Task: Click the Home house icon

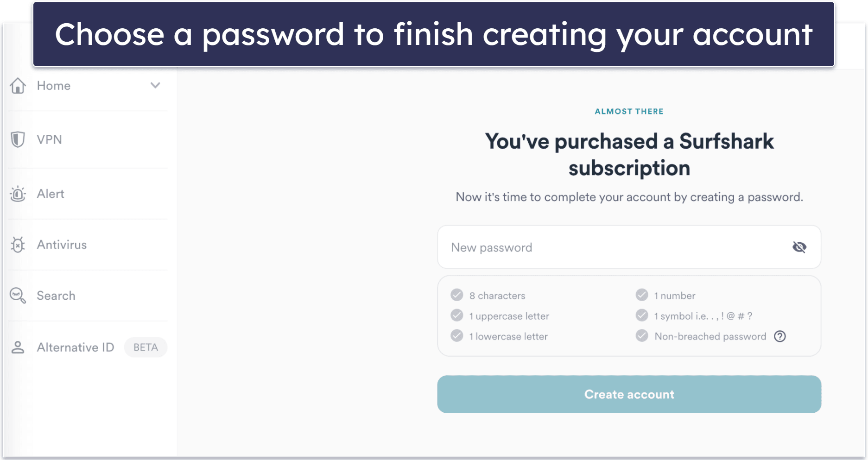Action: point(18,86)
